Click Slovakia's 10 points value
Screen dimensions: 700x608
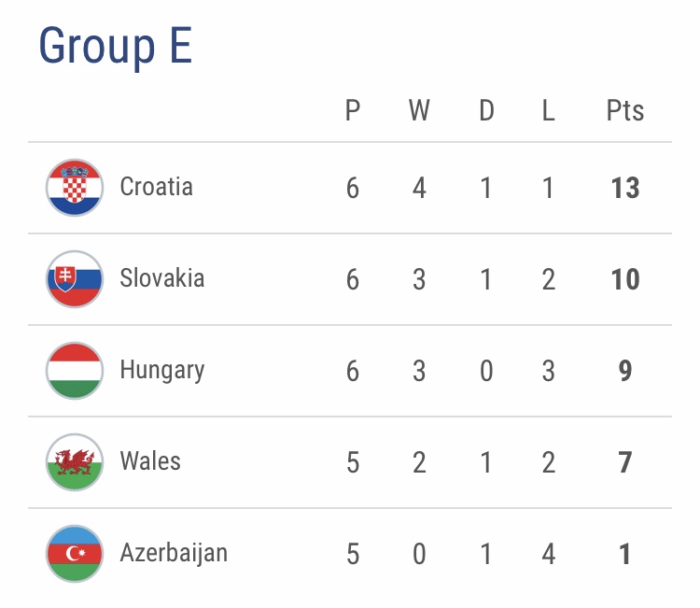pyautogui.click(x=625, y=279)
